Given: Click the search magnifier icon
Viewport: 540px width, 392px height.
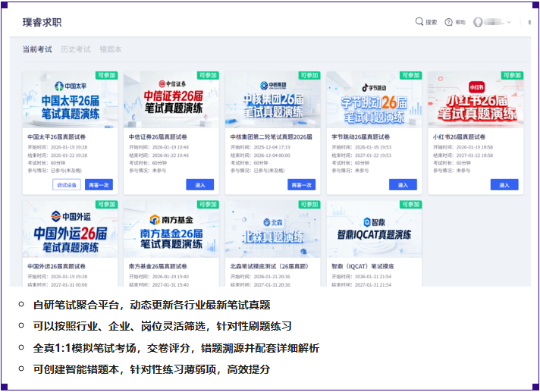Looking at the screenshot, I should point(419,22).
